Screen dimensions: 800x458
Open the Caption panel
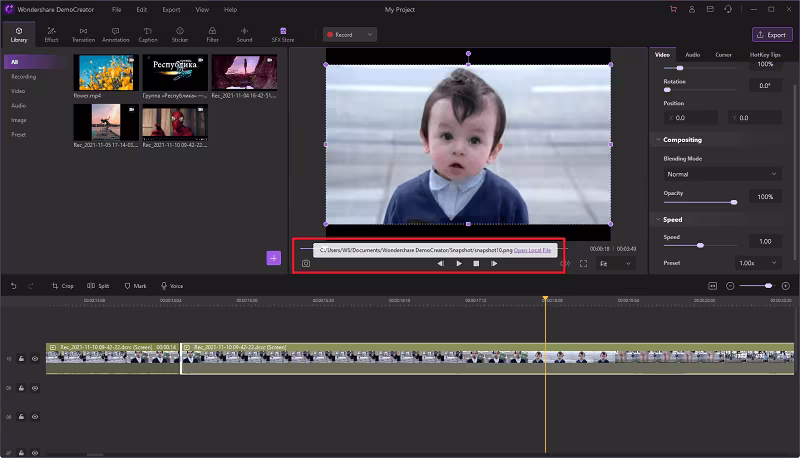pos(147,35)
